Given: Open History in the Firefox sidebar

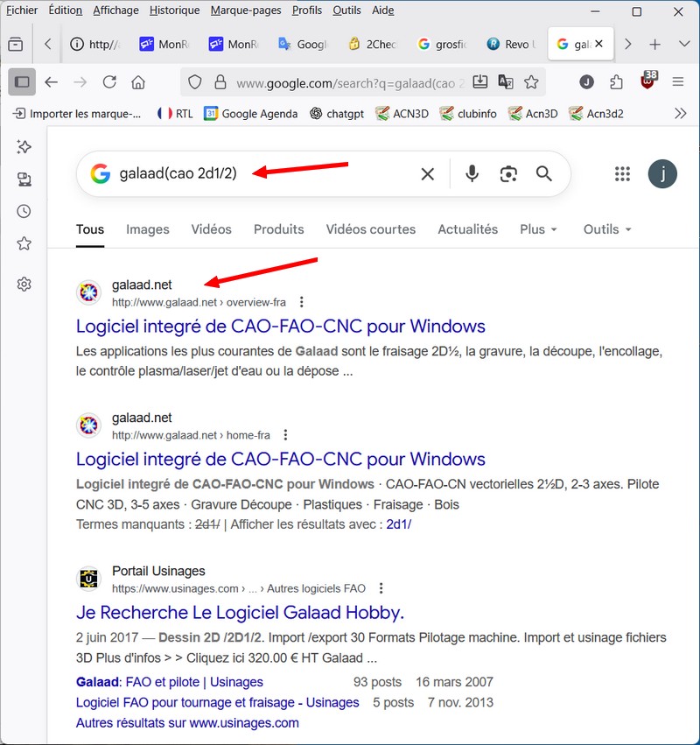Looking at the screenshot, I should 24,211.
